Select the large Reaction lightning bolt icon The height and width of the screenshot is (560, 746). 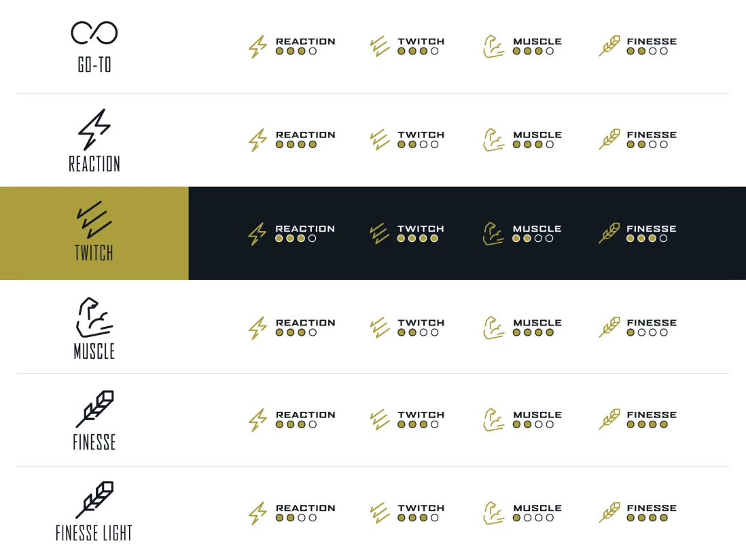tap(94, 129)
